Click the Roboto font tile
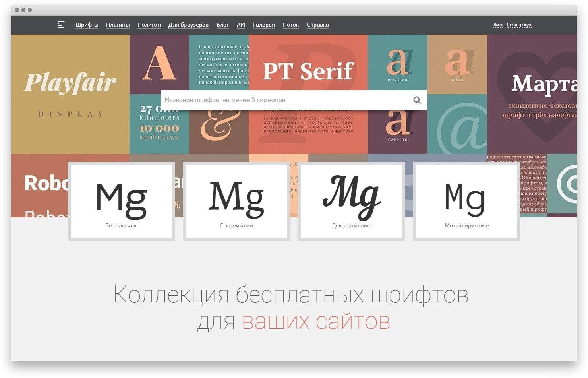The width and height of the screenshot is (588, 378). coord(40,186)
